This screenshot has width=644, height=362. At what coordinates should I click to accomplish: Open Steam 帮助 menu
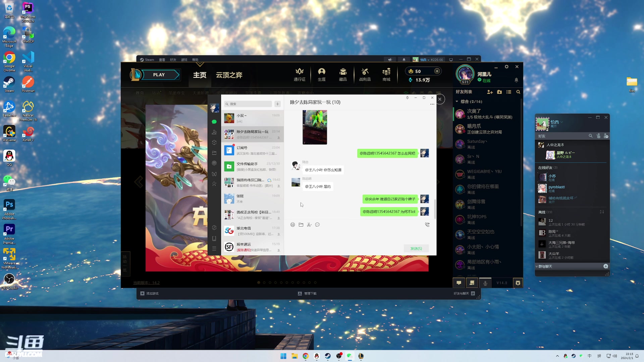coord(195,60)
